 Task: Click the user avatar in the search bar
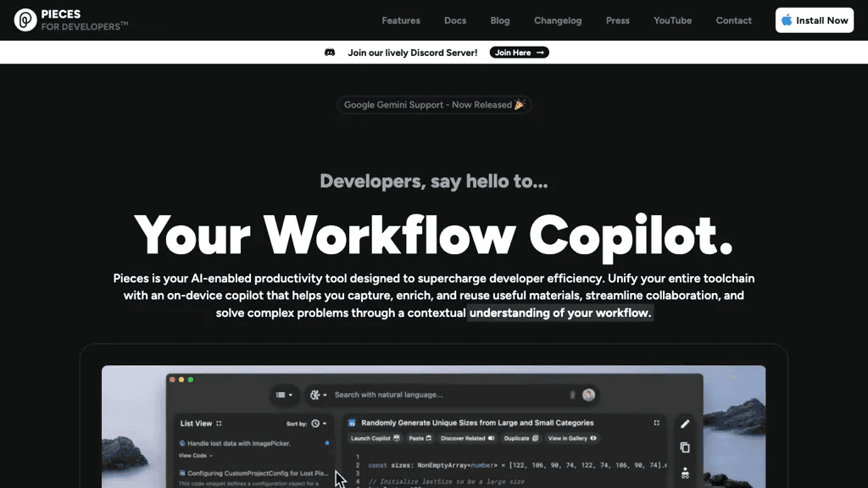pos(588,395)
